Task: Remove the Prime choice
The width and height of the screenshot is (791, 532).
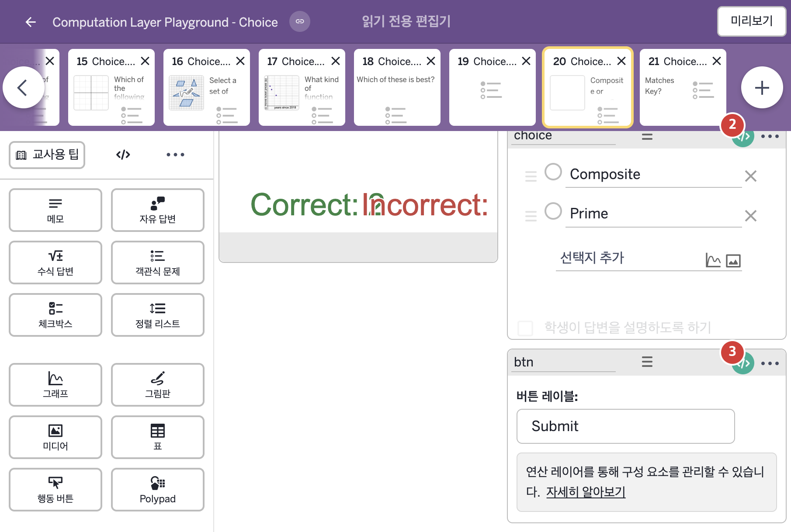Action: (751, 216)
